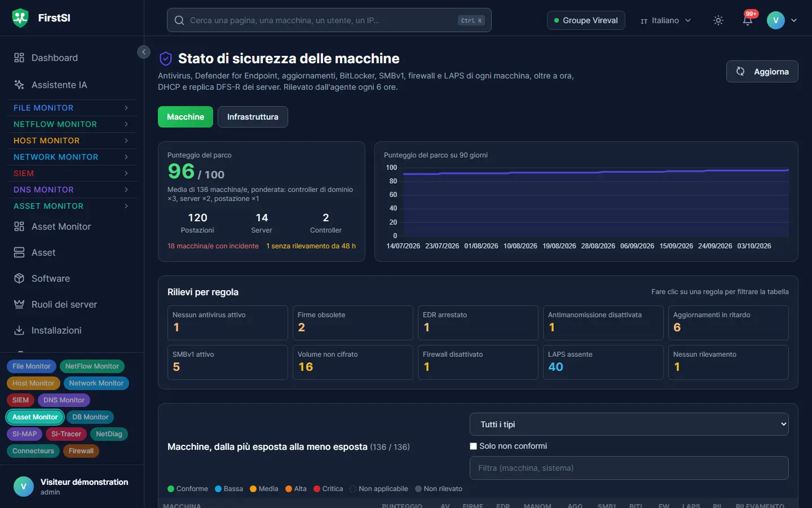
Task: Focus the Filtra (macchina, sistema) field
Action: pos(629,468)
